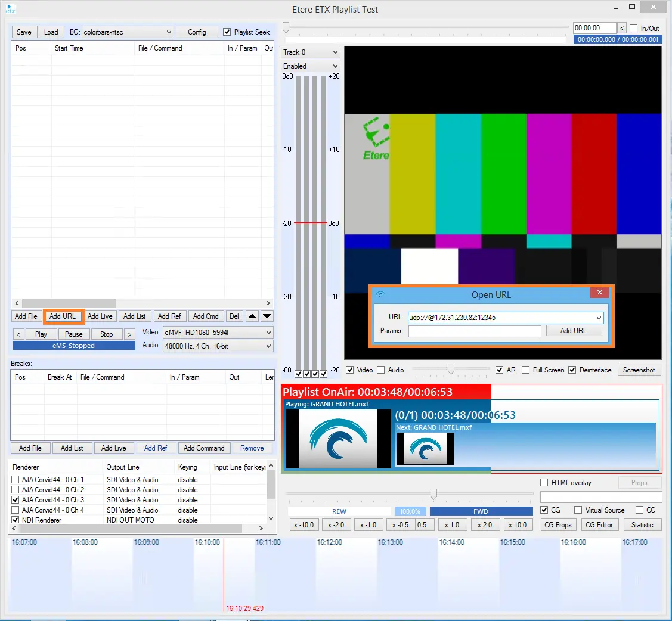Click next item arrow beside Stop
The width and height of the screenshot is (672, 621).
coord(128,334)
